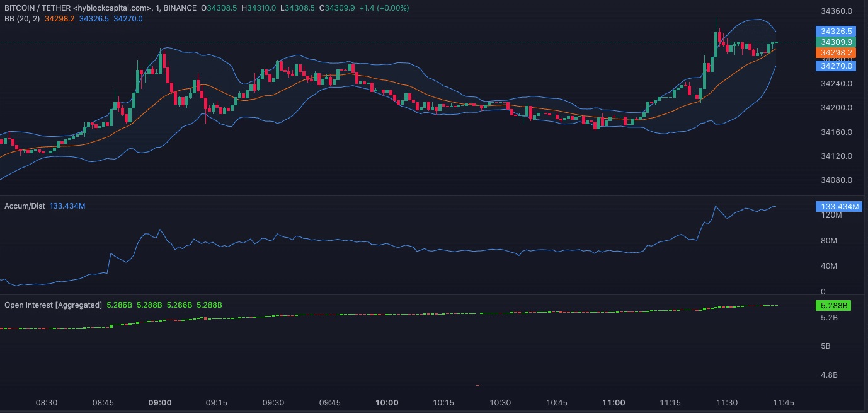Click the green 5.288B open interest tag
The width and height of the screenshot is (868, 413).
click(x=833, y=306)
